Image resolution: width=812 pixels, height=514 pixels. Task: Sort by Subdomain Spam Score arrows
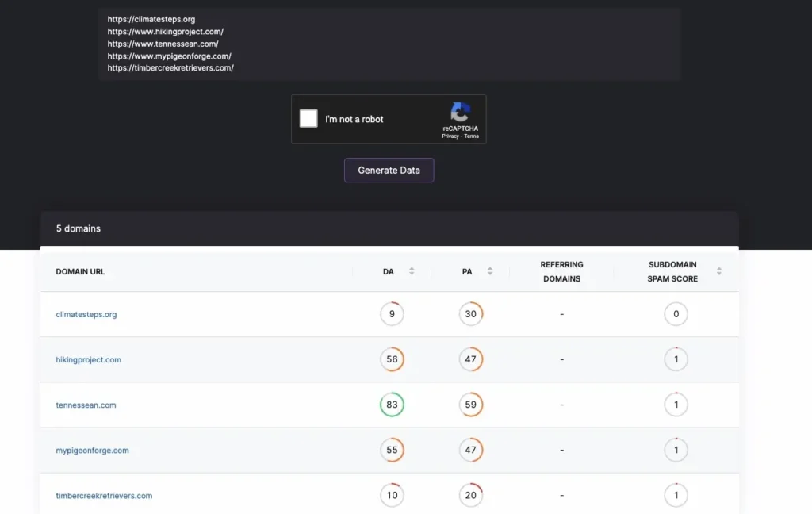click(719, 271)
